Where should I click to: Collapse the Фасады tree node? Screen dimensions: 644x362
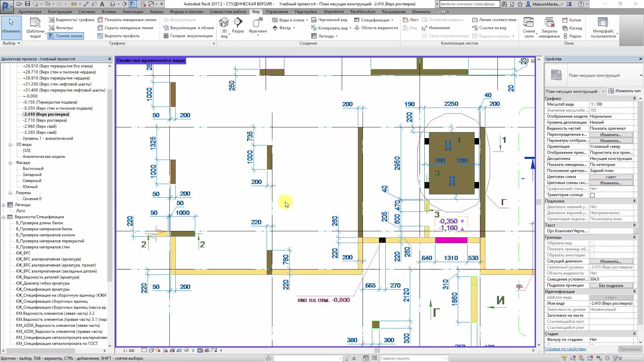10,163
